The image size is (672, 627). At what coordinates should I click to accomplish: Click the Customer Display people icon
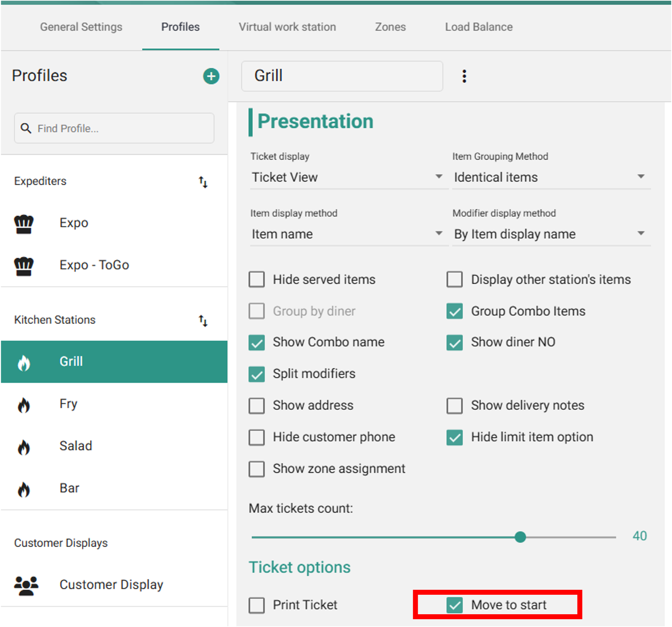pyautogui.click(x=26, y=585)
